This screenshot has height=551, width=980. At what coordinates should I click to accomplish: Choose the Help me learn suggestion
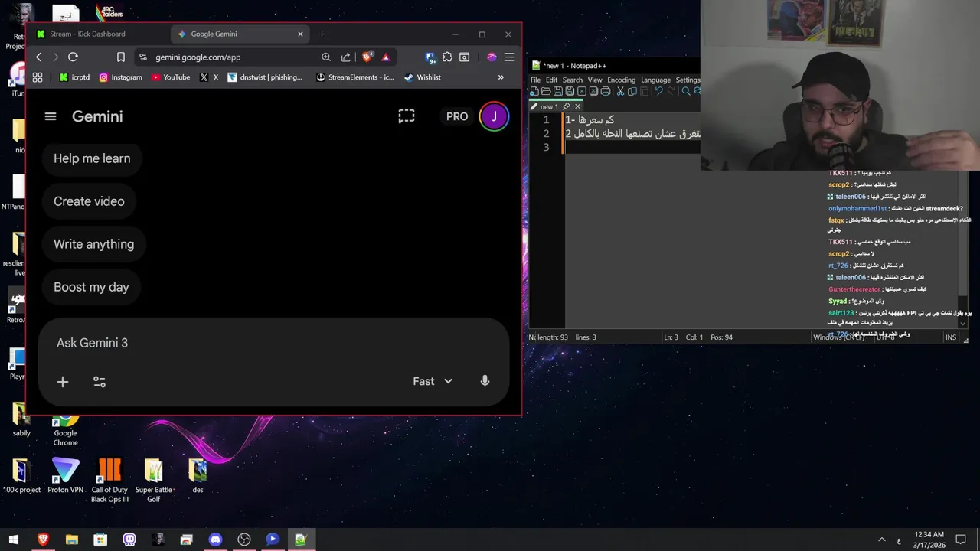92,158
